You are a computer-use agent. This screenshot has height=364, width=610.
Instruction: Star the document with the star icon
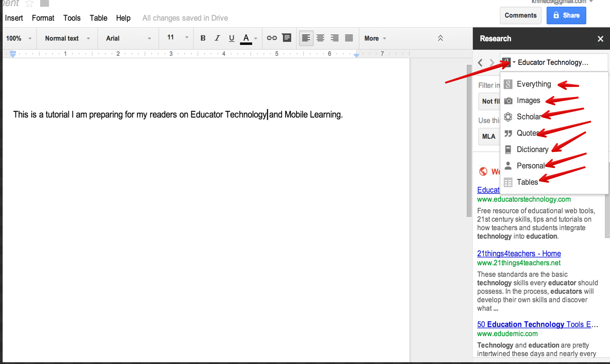30,4
